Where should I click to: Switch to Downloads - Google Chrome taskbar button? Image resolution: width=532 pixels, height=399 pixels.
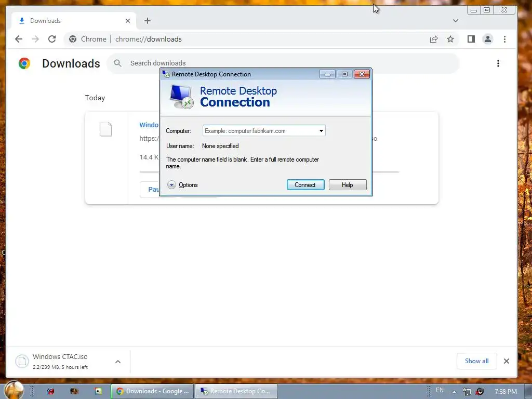[152, 391]
